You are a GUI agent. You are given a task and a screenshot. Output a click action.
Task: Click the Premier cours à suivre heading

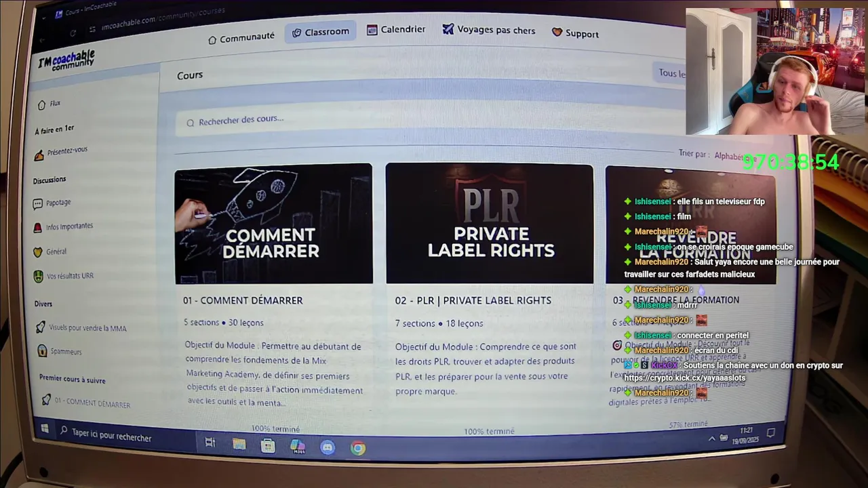point(72,379)
